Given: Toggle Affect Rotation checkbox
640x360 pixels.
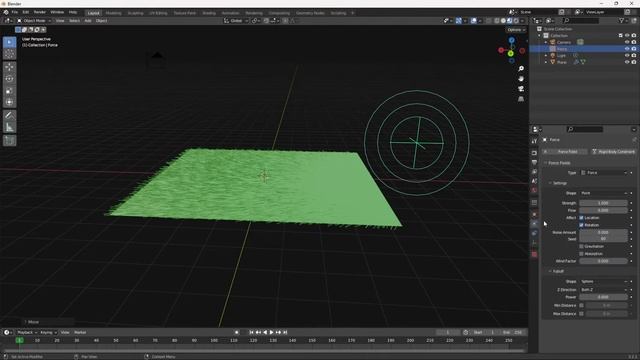Looking at the screenshot, I should [x=581, y=225].
